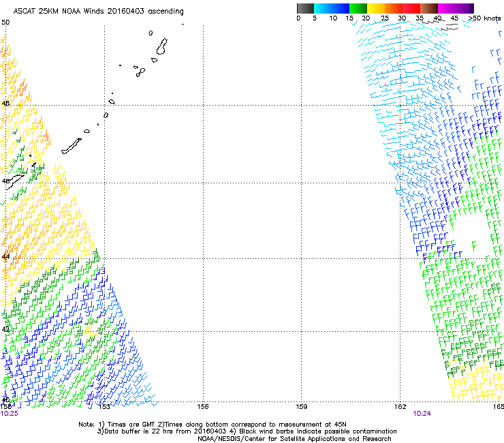
Task: Click the NOAA/NESDIS credit line
Action: (x=294, y=439)
